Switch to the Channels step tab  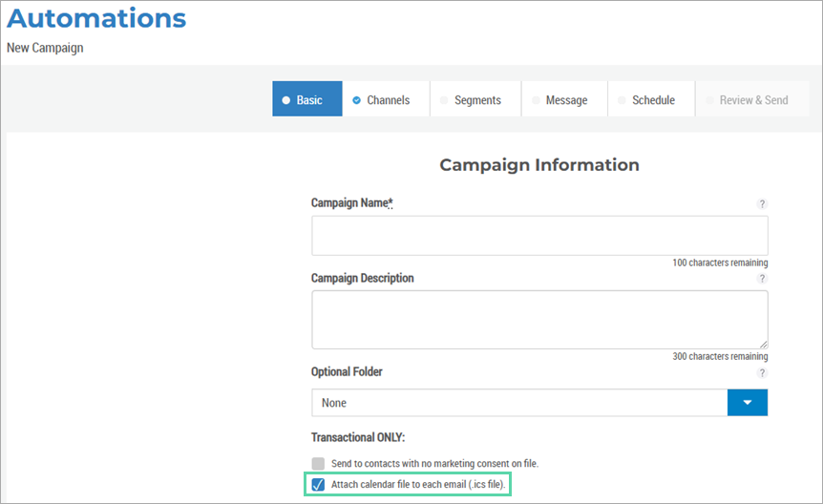click(386, 98)
